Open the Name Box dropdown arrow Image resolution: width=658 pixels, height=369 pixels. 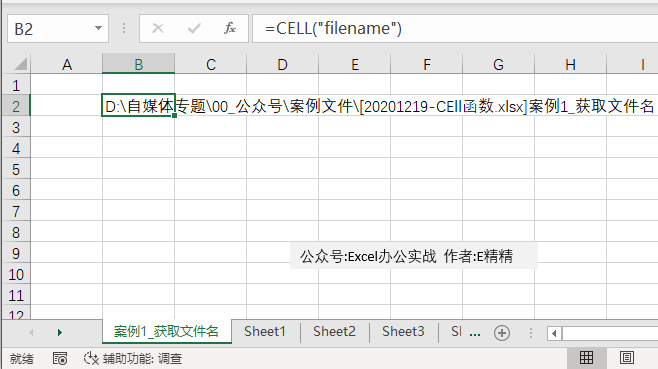pyautogui.click(x=98, y=28)
